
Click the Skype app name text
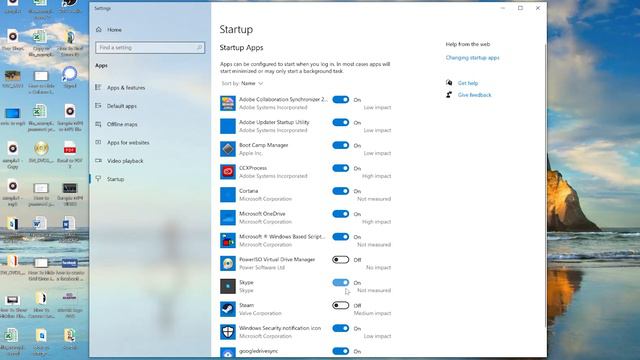pyautogui.click(x=246, y=282)
